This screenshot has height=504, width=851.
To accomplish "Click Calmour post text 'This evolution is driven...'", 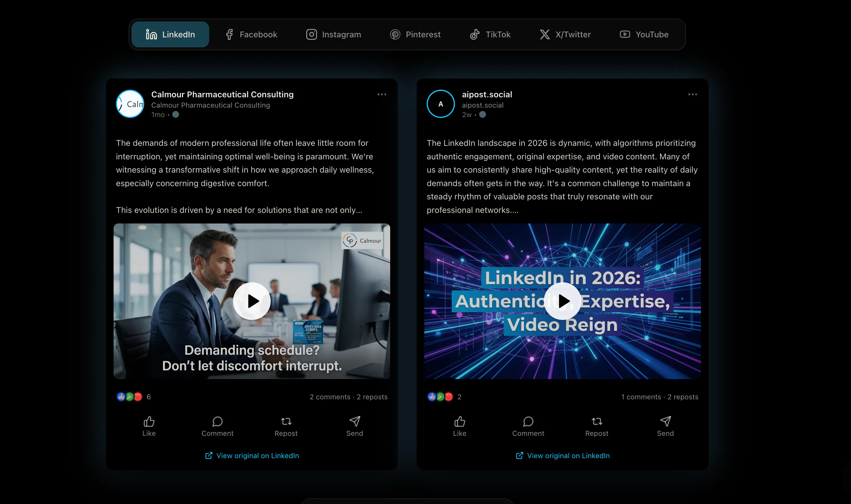I will coord(239,210).
